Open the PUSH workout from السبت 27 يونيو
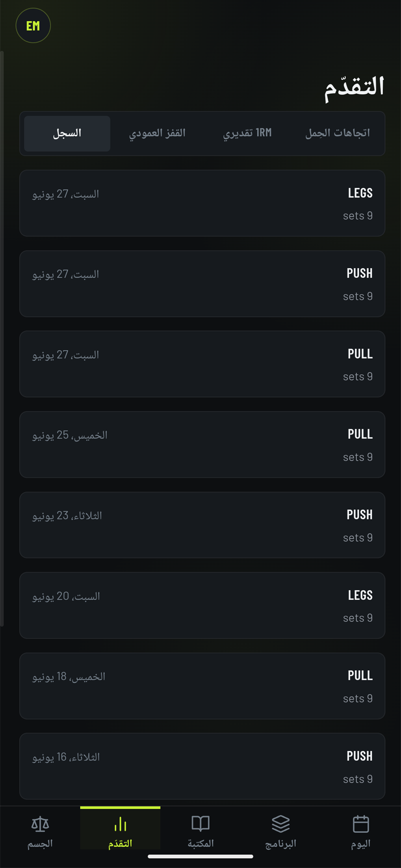 click(202, 284)
